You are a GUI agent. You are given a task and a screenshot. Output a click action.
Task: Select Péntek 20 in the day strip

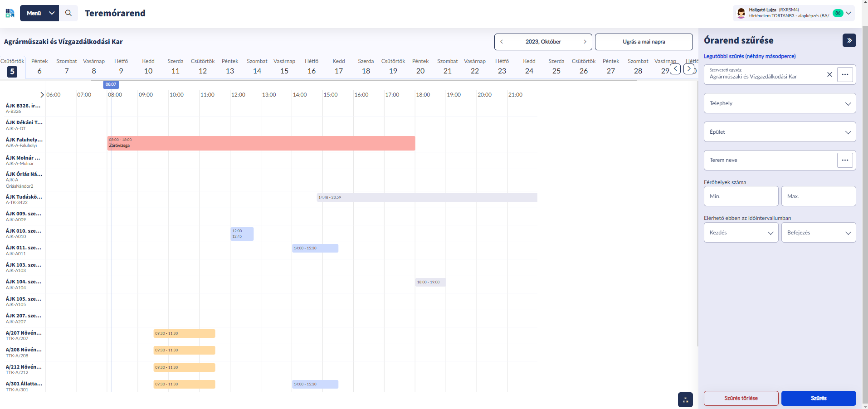[420, 67]
